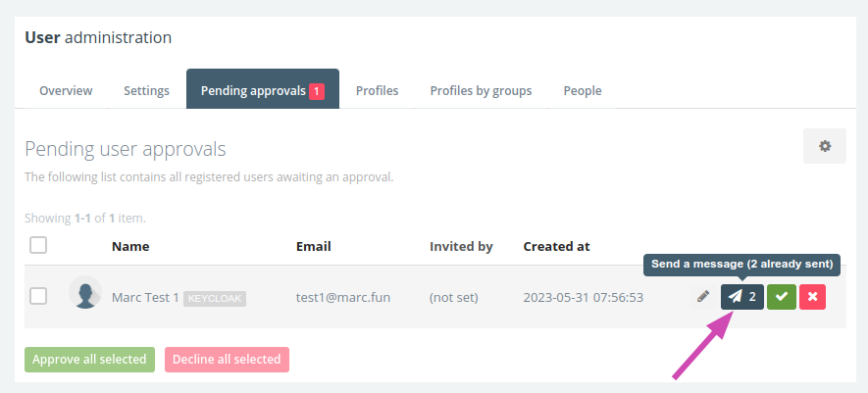This screenshot has width=868, height=393.
Task: Click the Invited by column header
Action: [461, 246]
